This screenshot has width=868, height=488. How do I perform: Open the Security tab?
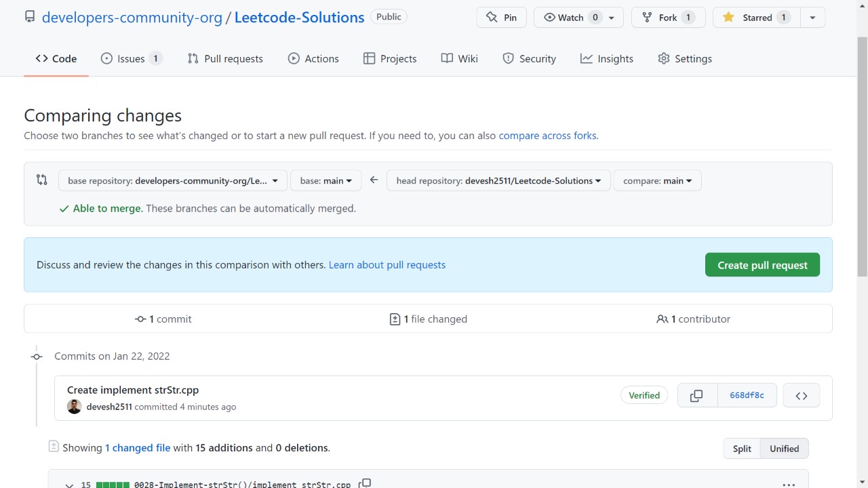click(x=529, y=59)
